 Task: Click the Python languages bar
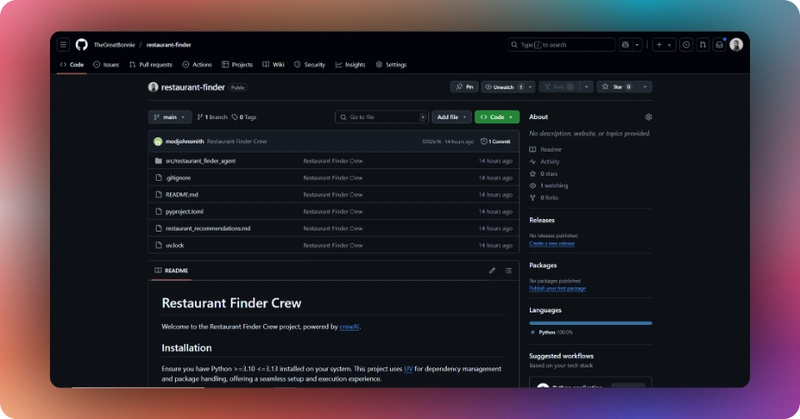tap(590, 323)
